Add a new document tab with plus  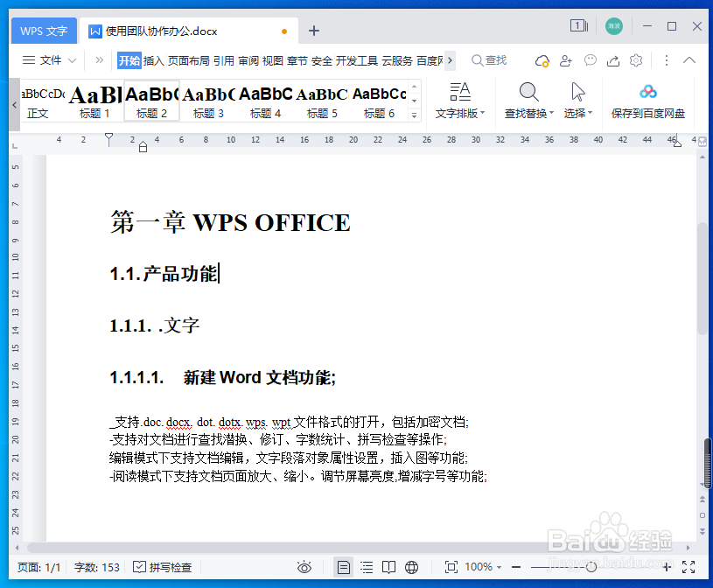[314, 31]
